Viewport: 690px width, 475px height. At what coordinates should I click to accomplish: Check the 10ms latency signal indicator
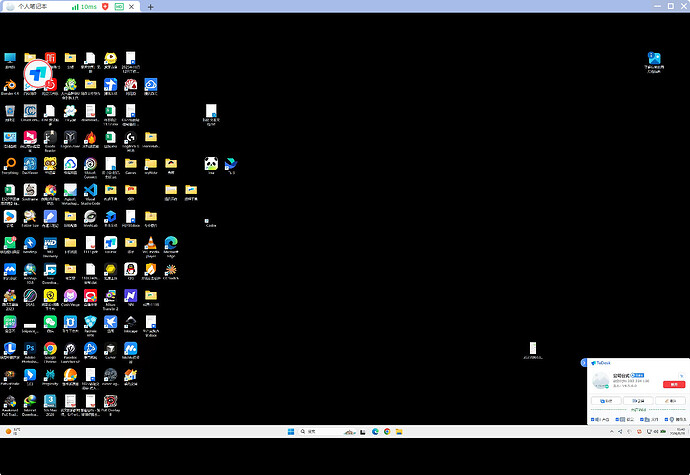click(84, 7)
